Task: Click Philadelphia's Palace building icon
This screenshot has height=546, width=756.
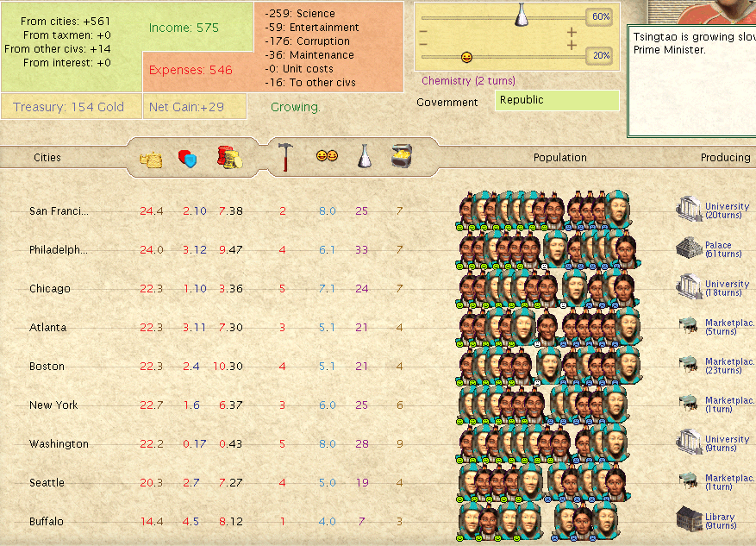Action: [x=689, y=248]
